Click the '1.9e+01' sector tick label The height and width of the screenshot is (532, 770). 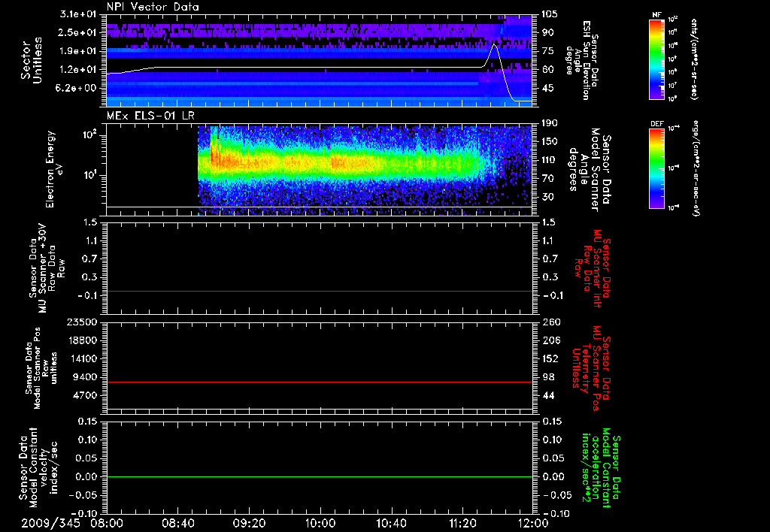coord(78,51)
